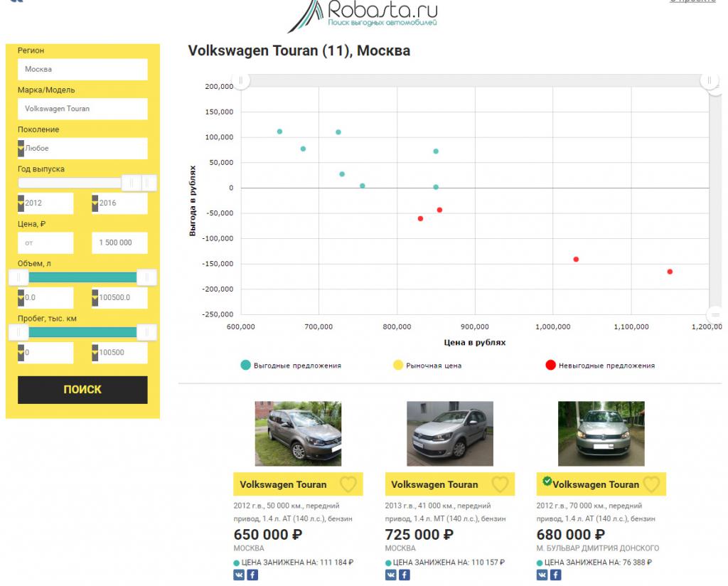This screenshot has height=586, width=728.
Task: Click the Пробег slider left handle
Action: 18,332
